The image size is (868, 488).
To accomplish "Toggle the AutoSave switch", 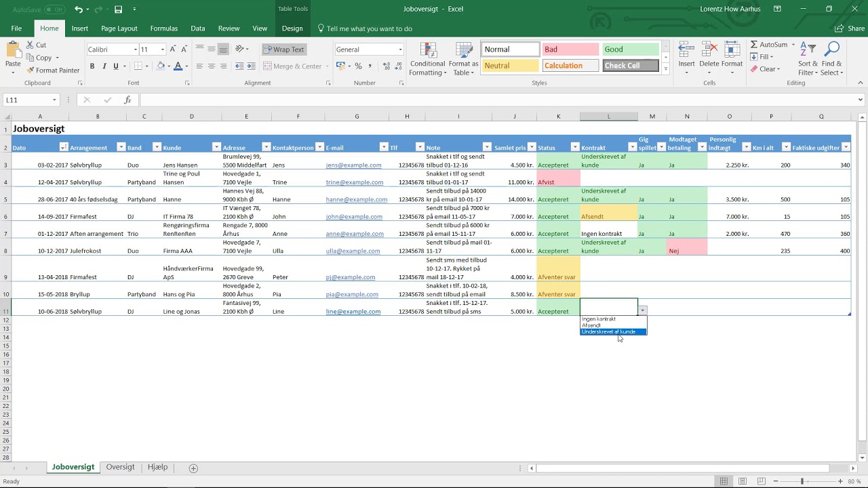I will coord(56,9).
